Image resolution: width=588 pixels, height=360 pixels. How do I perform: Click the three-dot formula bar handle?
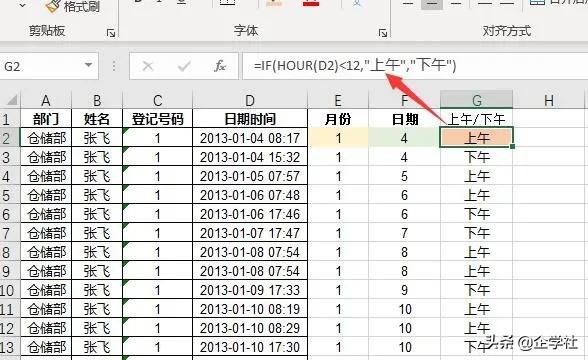[x=114, y=66]
